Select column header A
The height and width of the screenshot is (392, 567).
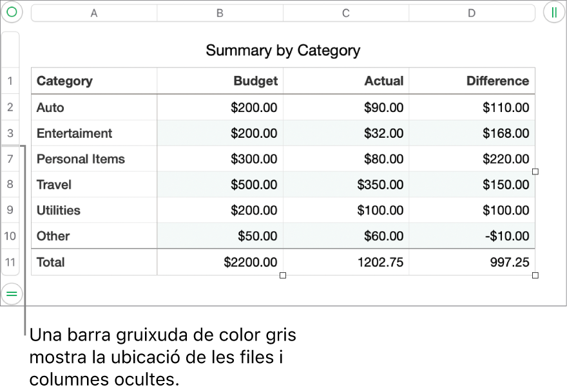pos(93,12)
